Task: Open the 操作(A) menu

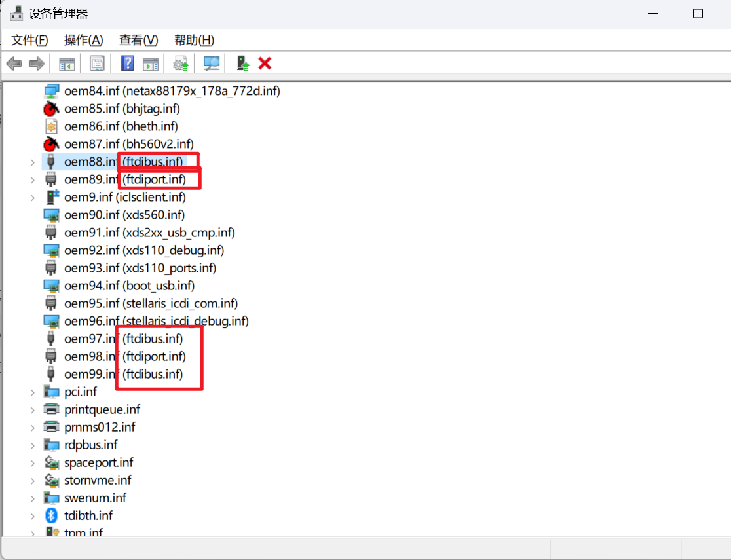Action: pyautogui.click(x=83, y=40)
